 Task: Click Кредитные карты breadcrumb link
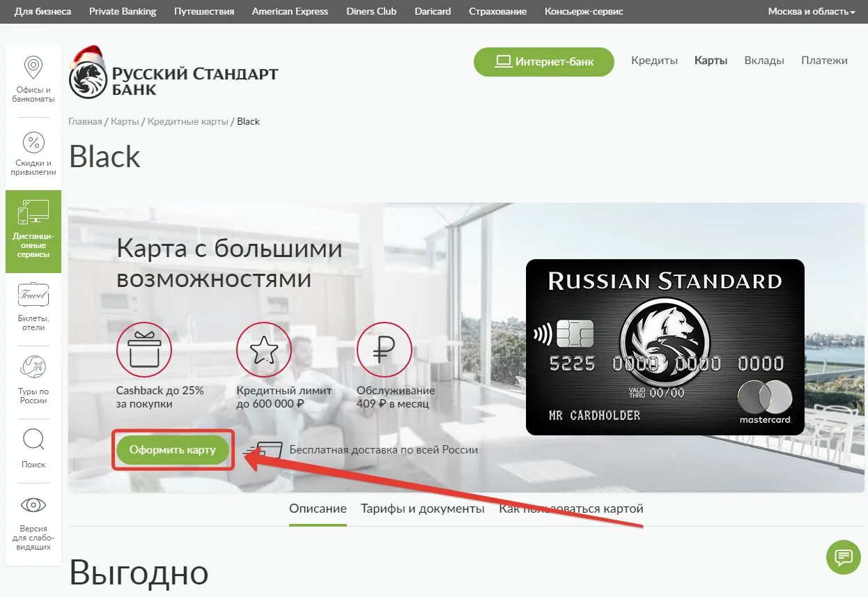point(188,121)
